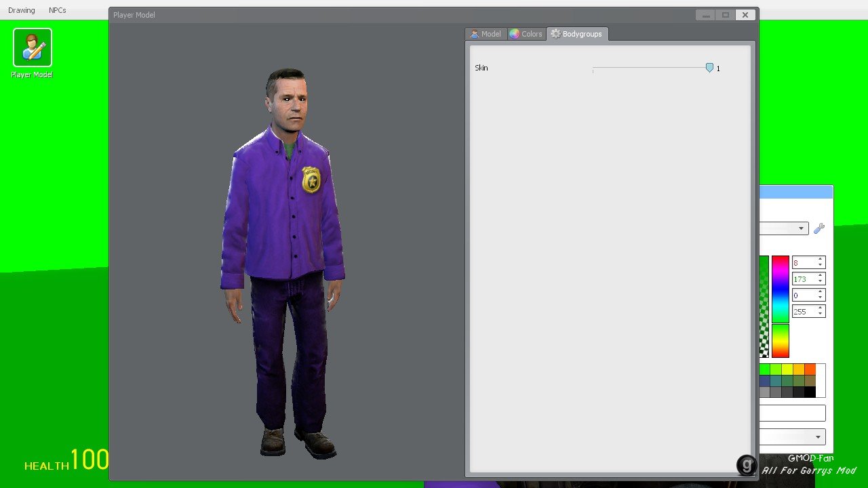Pick the black swatch in the palette
This screenshot has width=868, height=488.
pyautogui.click(x=810, y=392)
